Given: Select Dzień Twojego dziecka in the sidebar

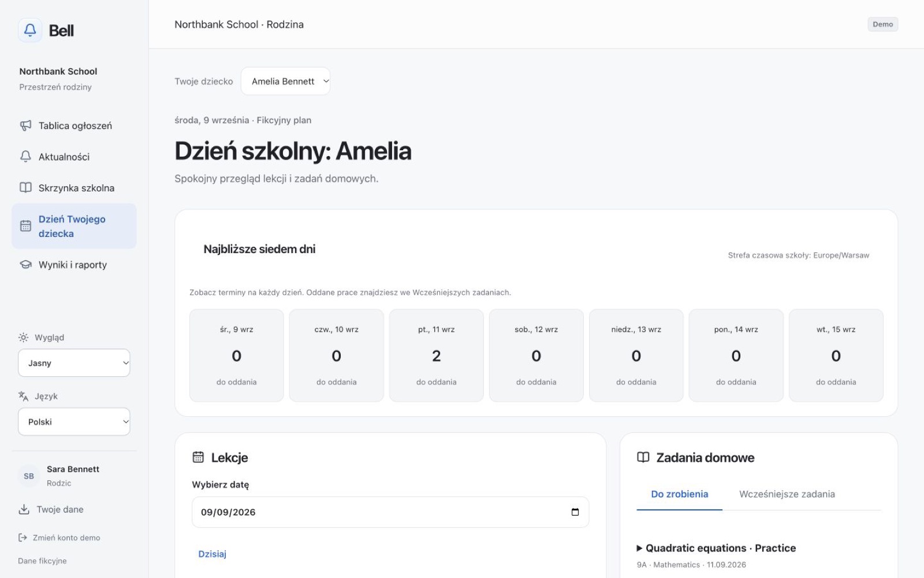Looking at the screenshot, I should [74, 226].
